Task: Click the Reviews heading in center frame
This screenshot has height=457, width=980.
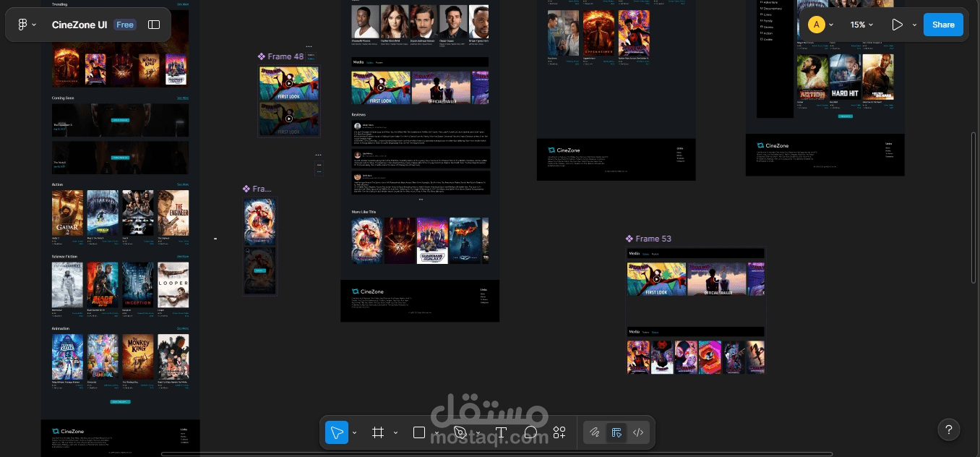Action: (x=359, y=114)
